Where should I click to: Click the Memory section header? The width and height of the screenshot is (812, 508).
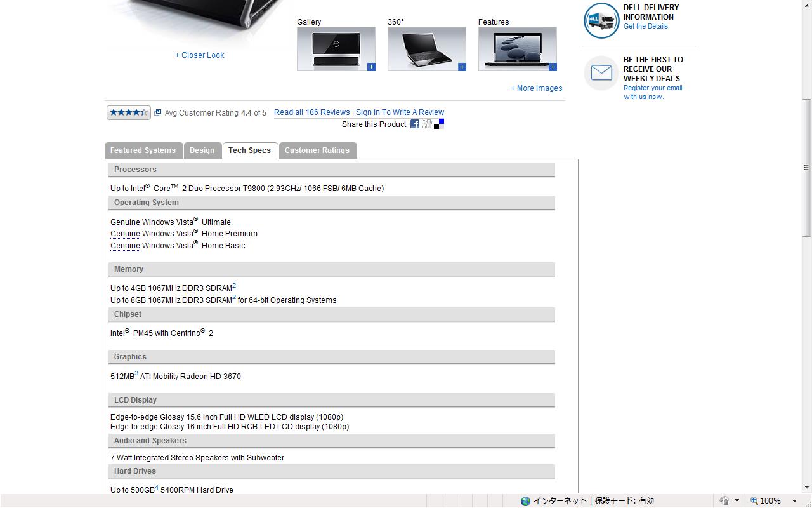click(332, 269)
